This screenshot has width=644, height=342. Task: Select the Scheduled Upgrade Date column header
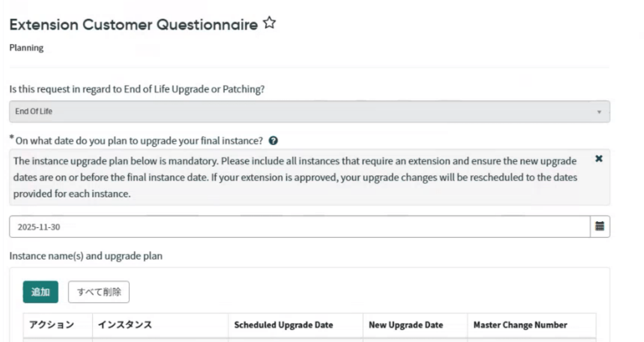click(284, 325)
